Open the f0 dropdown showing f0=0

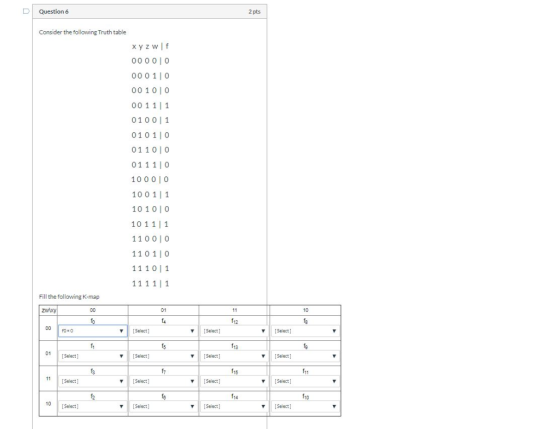[x=92, y=331]
